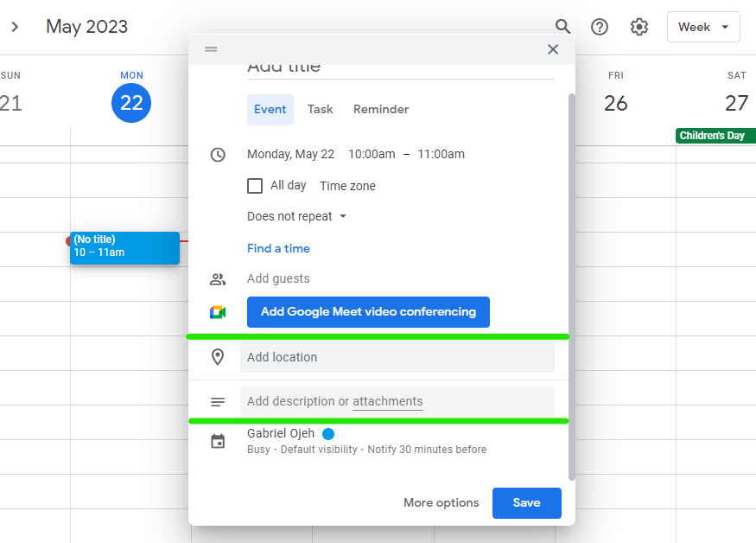Switch to the Task tab
The width and height of the screenshot is (756, 543).
(320, 110)
